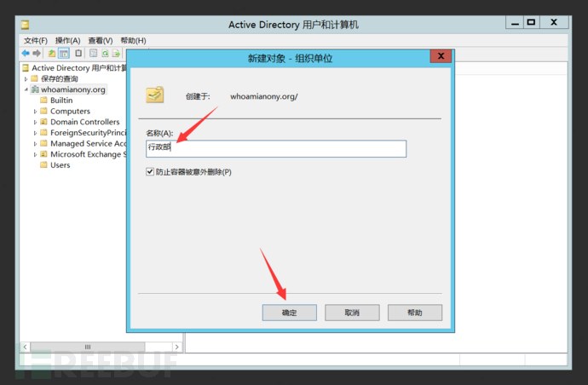Expand the Computers node
Image resolution: width=588 pixels, height=385 pixels.
(35, 112)
